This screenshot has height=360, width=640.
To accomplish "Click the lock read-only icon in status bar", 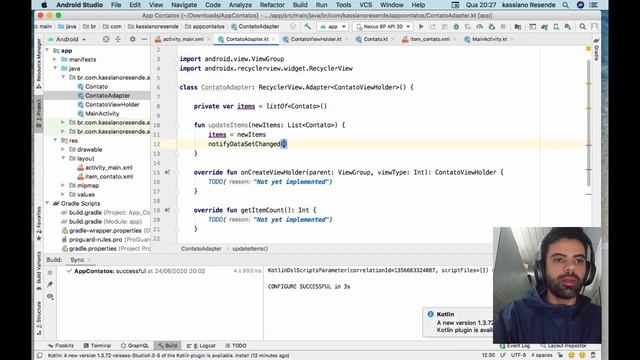I will 560,355.
